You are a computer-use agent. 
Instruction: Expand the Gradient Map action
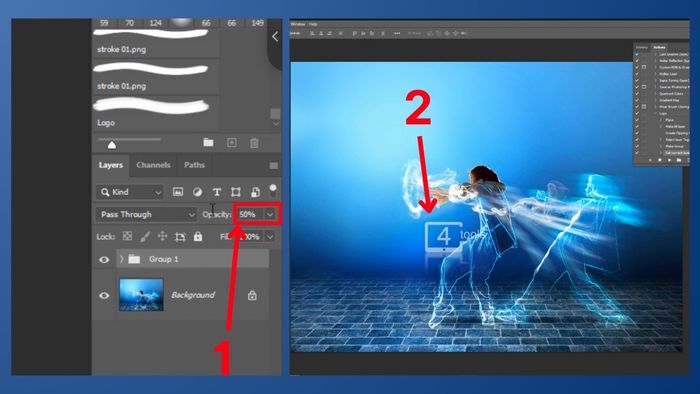(x=655, y=100)
